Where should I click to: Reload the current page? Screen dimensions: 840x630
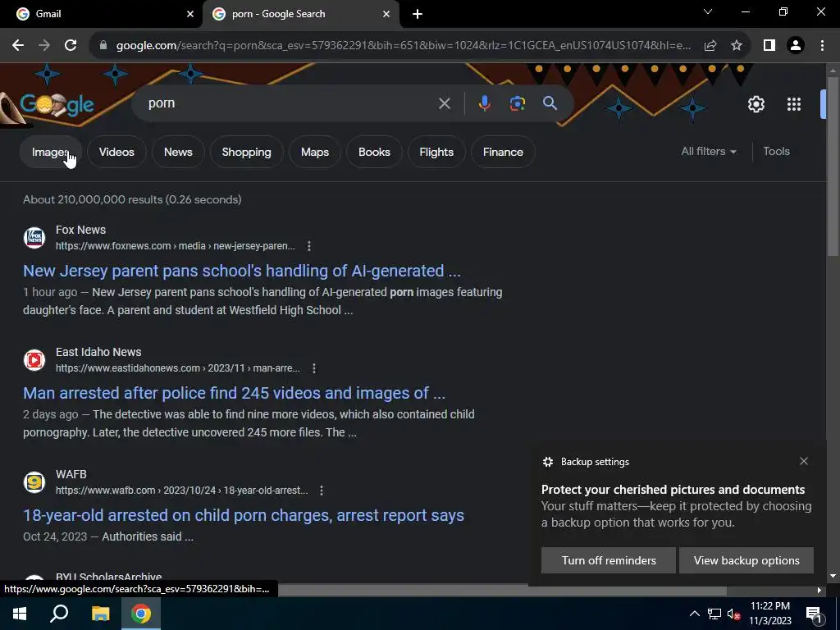[71, 46]
